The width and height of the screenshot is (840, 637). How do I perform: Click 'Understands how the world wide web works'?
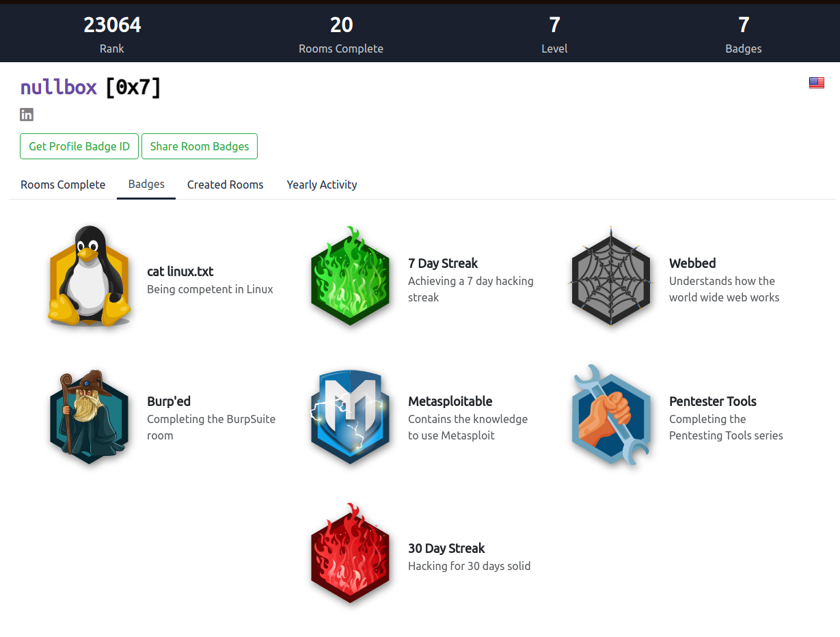coord(724,289)
